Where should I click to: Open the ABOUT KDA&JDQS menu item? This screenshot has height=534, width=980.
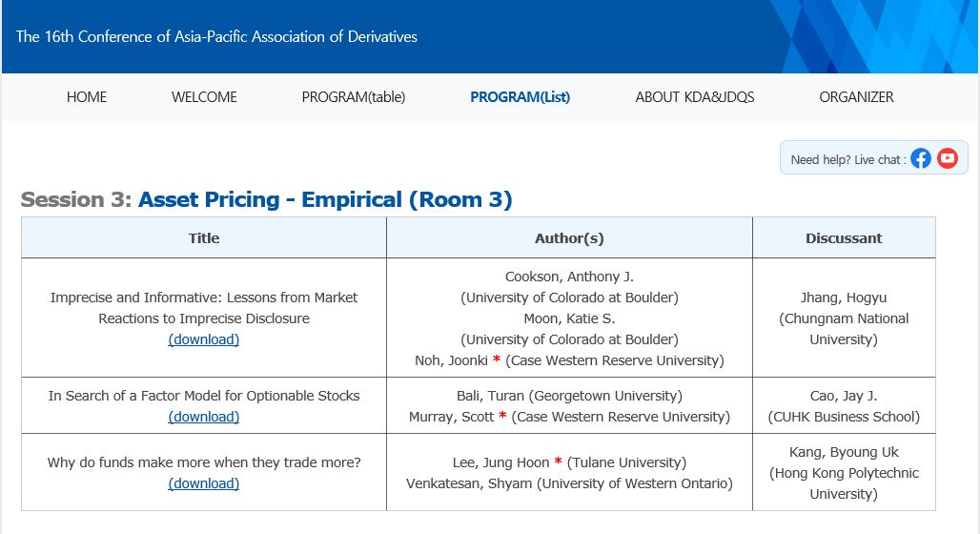point(695,97)
